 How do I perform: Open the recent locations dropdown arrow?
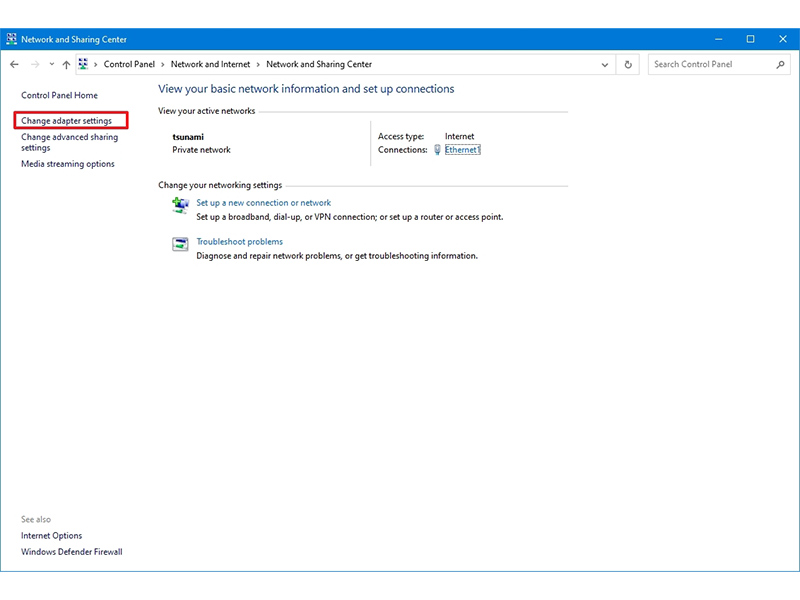[x=52, y=64]
